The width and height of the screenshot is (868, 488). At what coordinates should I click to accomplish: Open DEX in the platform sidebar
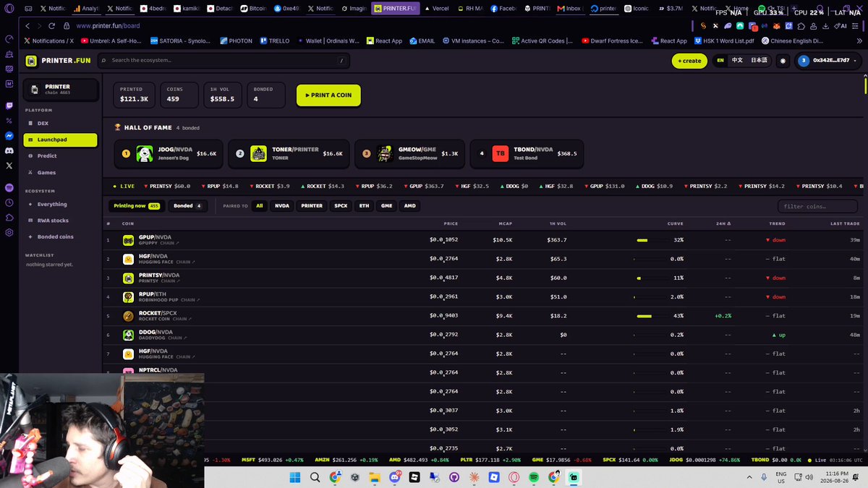pos(60,124)
